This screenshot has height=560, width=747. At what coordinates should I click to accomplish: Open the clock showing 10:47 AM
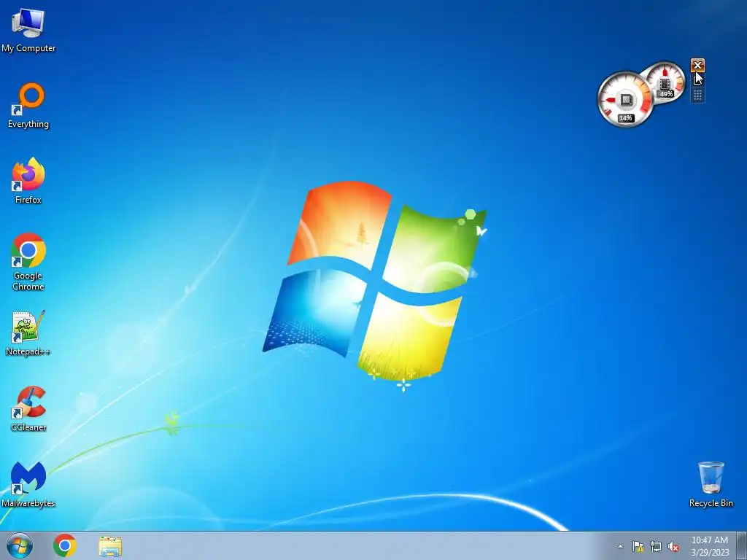click(x=710, y=545)
